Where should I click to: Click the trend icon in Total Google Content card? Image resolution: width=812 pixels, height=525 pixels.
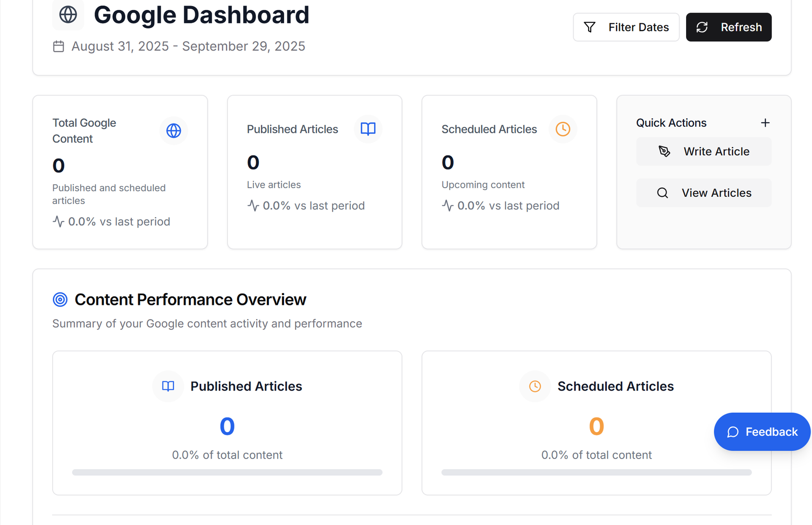pos(58,222)
